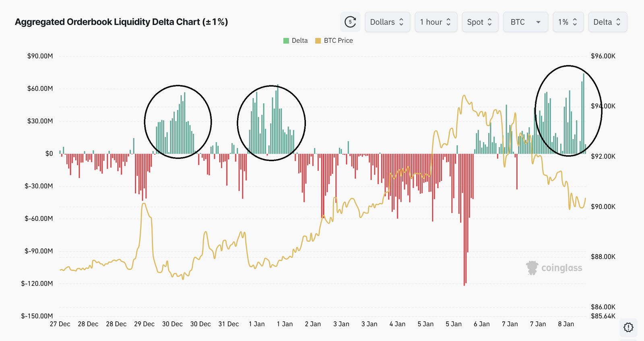Expand the BTC coin selector
This screenshot has height=341, width=644.
click(525, 22)
